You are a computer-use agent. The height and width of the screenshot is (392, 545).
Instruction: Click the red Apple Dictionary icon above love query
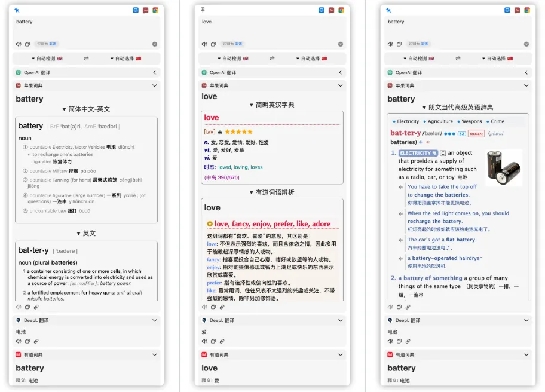click(332, 10)
